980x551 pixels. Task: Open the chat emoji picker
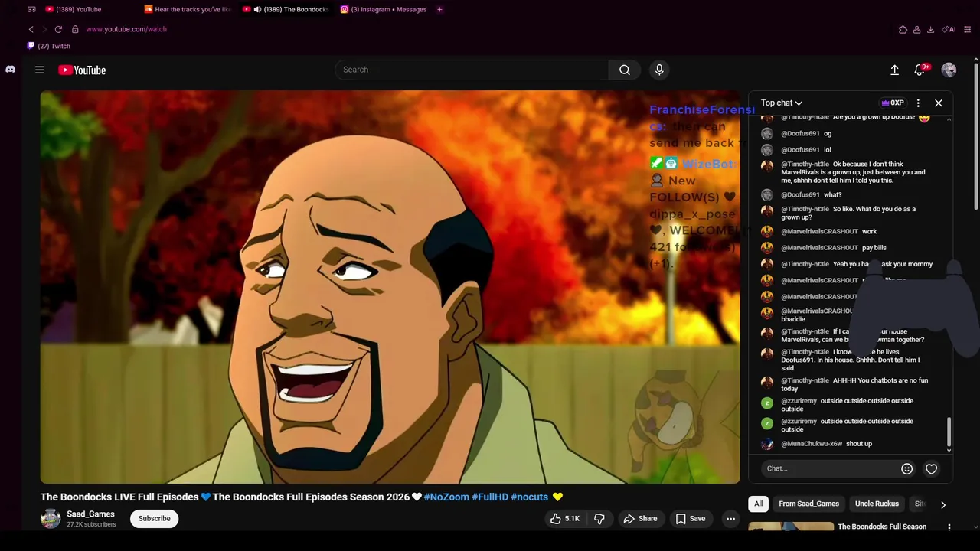pyautogui.click(x=906, y=468)
